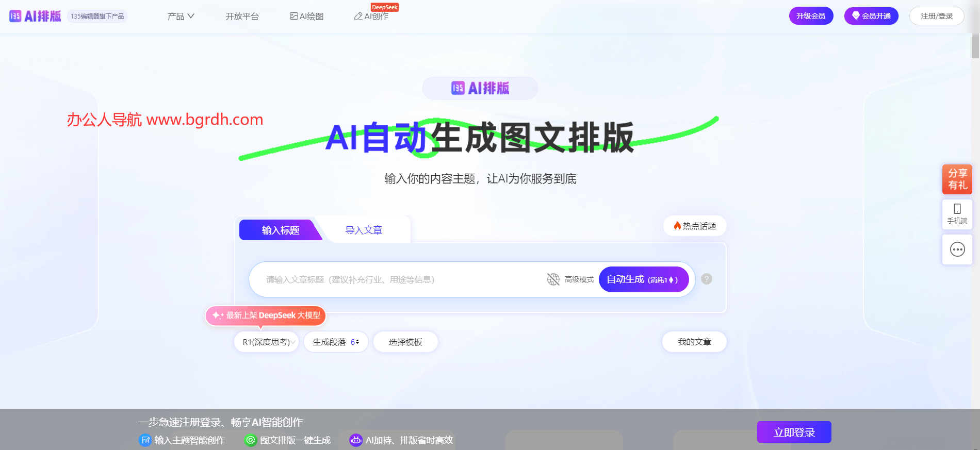Switch to the 导入文章 tab
The width and height of the screenshot is (980, 450).
[x=364, y=230]
